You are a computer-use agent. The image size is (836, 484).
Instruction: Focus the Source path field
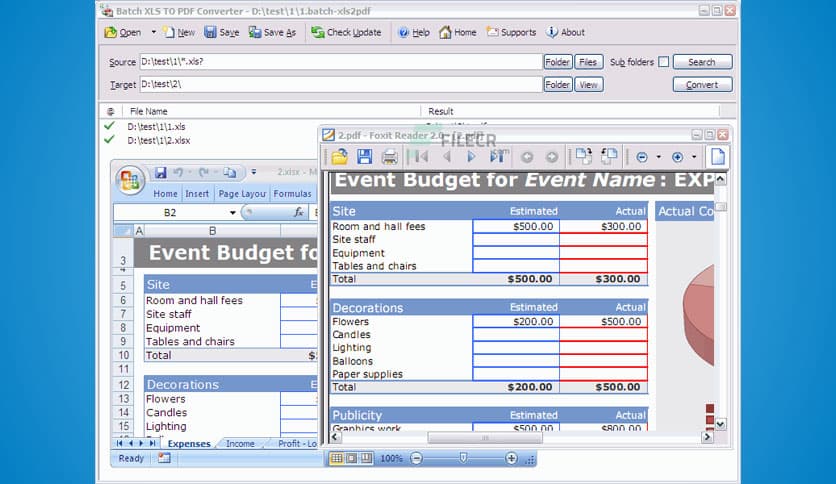point(341,62)
